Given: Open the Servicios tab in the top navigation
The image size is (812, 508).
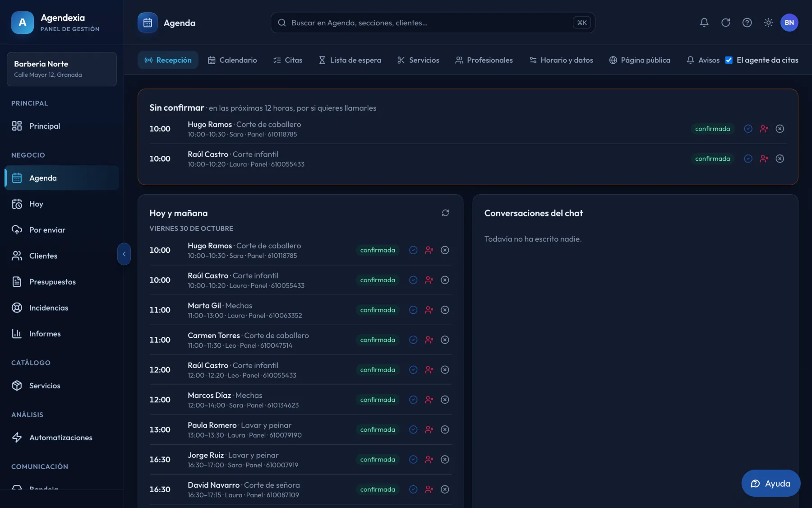Looking at the screenshot, I should coord(418,60).
